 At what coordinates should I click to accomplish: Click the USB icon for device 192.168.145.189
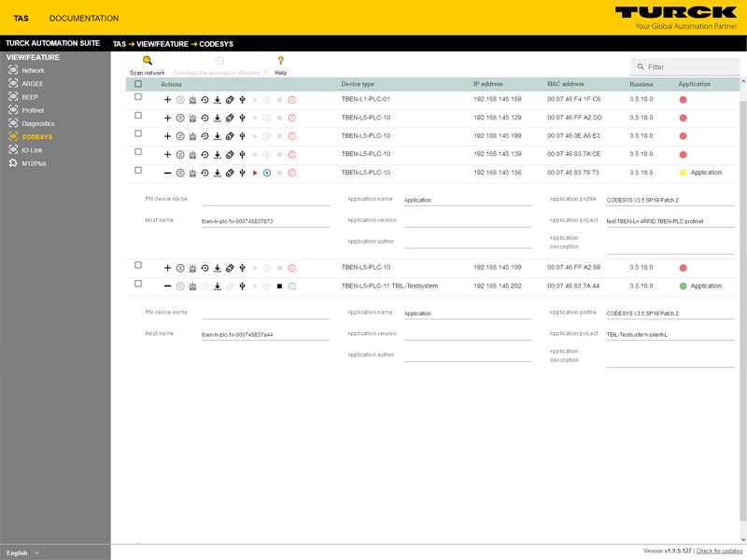click(242, 100)
